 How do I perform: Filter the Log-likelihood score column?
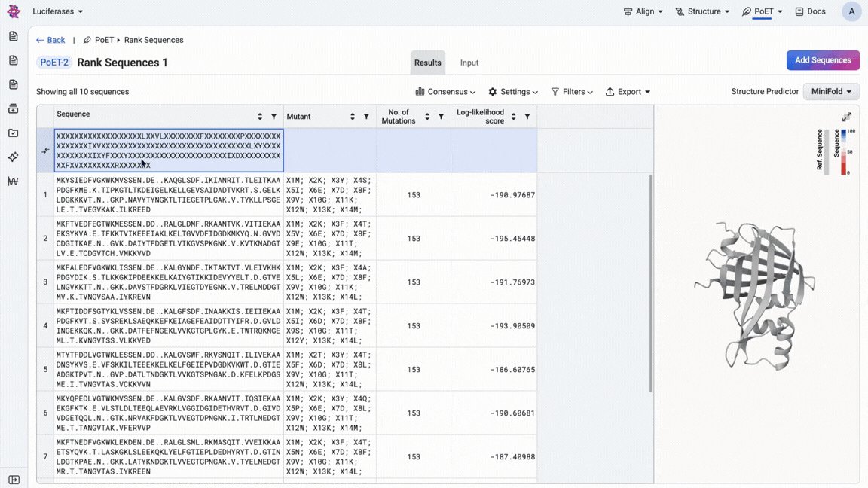click(527, 117)
